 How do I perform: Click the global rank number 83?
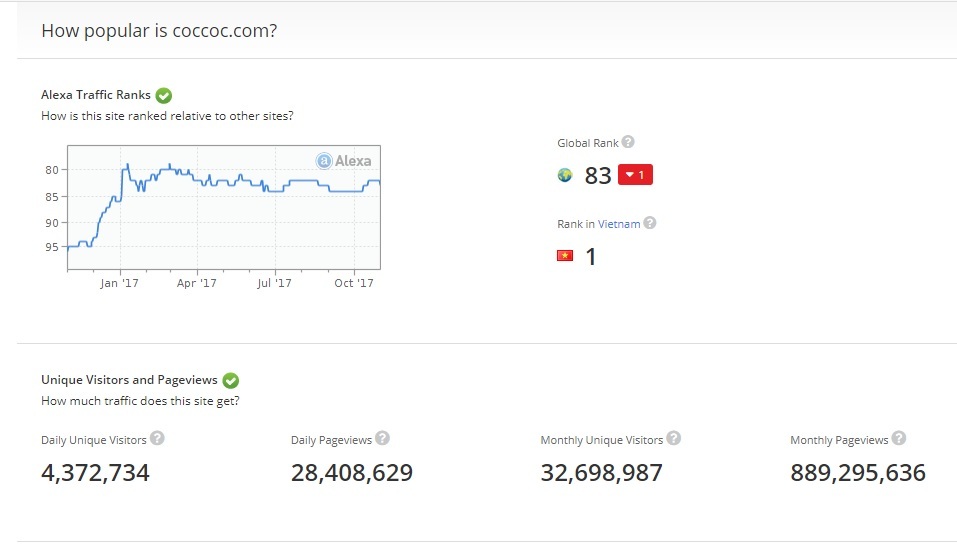click(x=598, y=176)
